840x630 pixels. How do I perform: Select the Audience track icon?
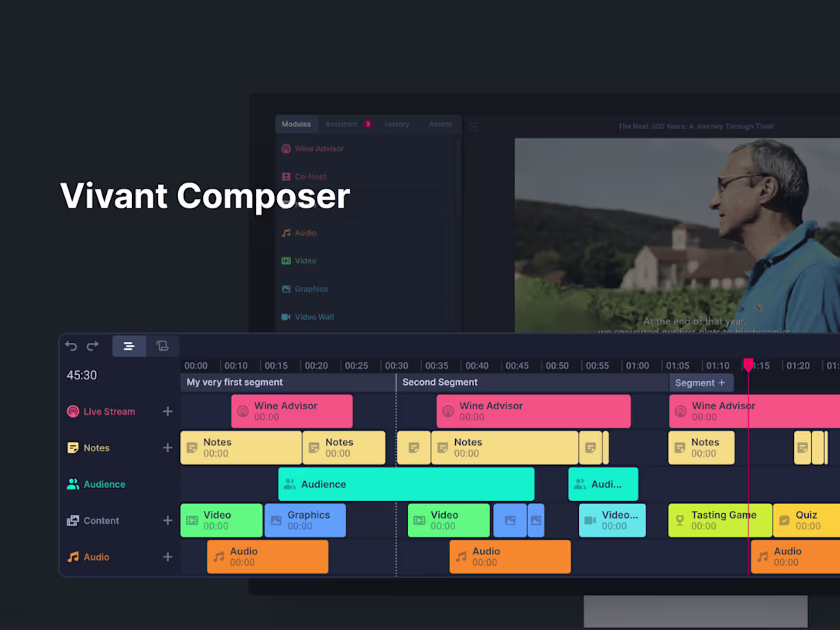pyautogui.click(x=73, y=483)
